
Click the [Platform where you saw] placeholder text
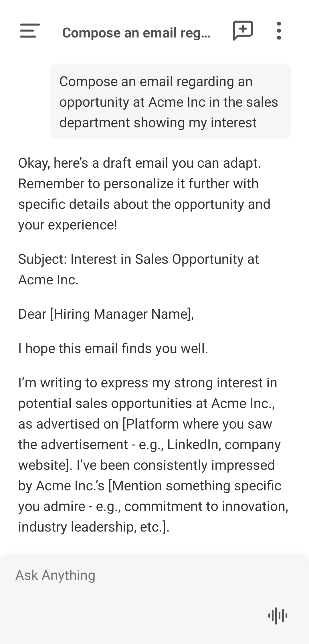[197, 424]
